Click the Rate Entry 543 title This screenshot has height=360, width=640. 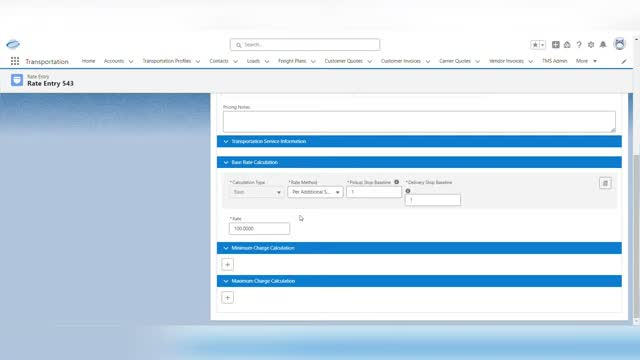click(x=50, y=84)
